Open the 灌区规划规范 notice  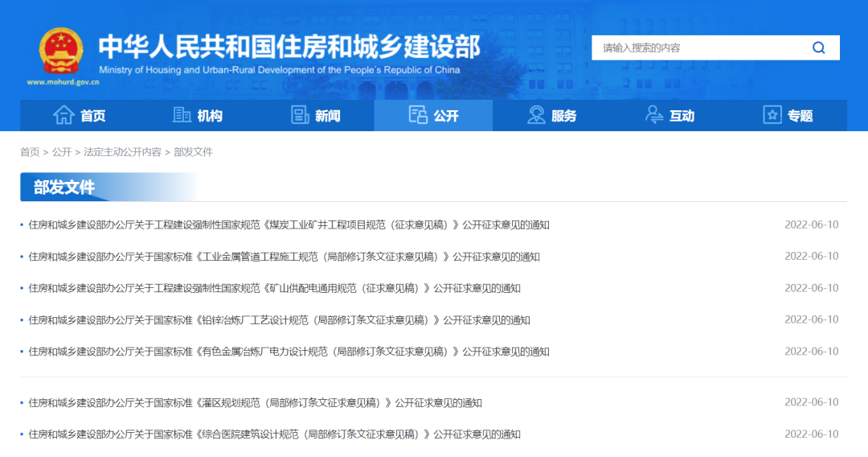pos(256,403)
